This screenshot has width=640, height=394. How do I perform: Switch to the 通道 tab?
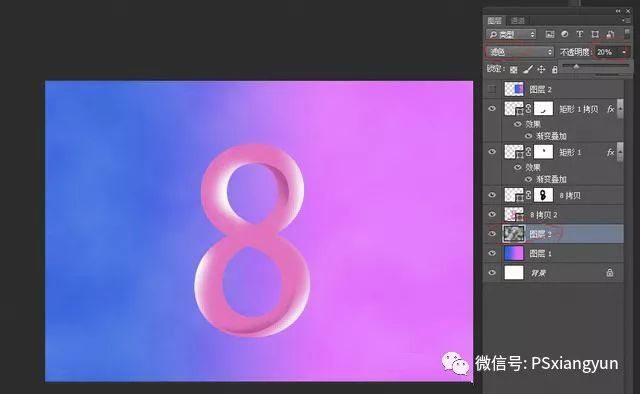(x=518, y=20)
